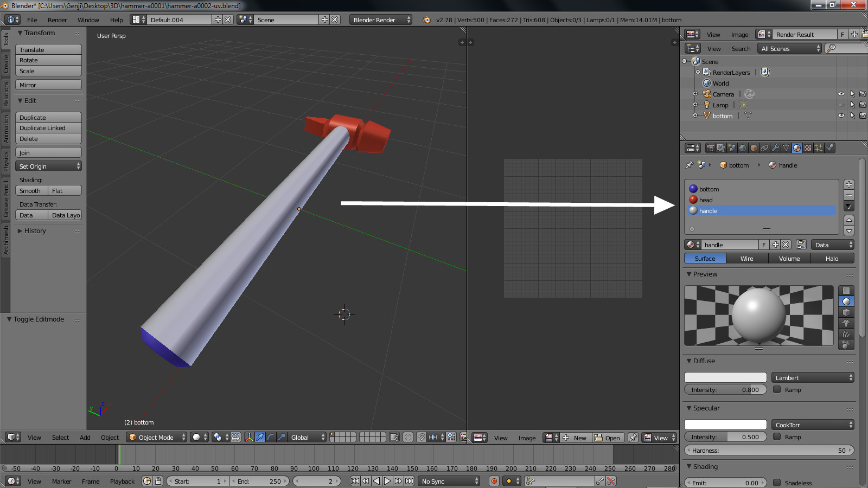The width and height of the screenshot is (868, 488).
Task: Open the Modifiers wrench properties tab
Action: pyautogui.click(x=775, y=148)
